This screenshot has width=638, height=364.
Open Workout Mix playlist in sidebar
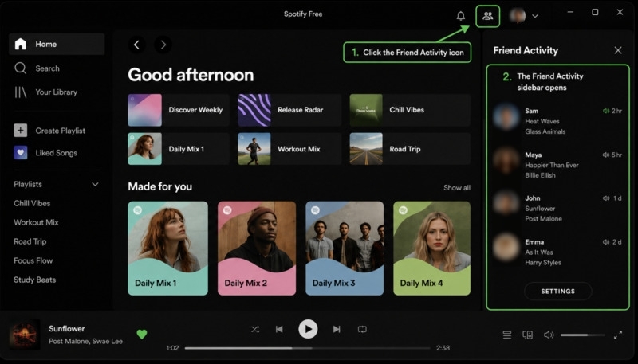coord(36,222)
